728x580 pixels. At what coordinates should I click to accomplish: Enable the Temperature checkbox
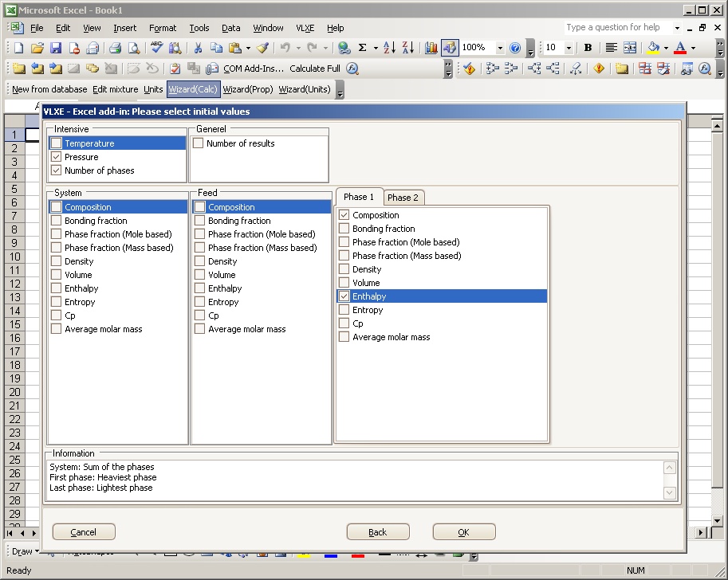click(56, 143)
